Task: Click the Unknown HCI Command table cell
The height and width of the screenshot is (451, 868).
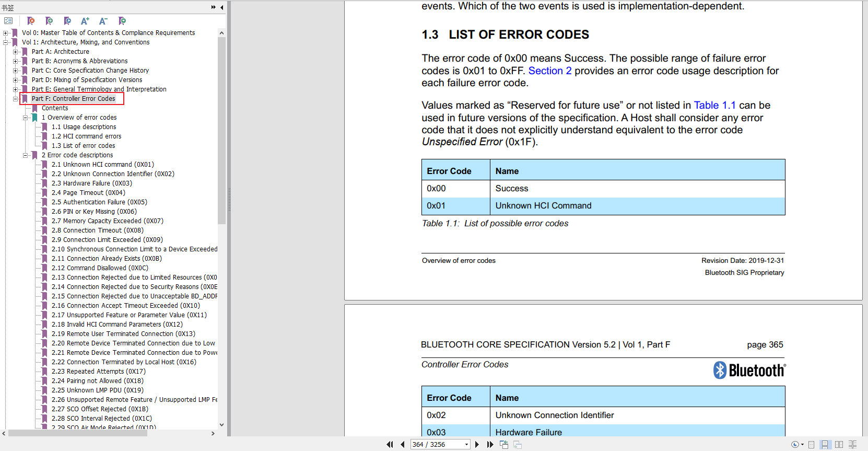Action: pos(637,206)
